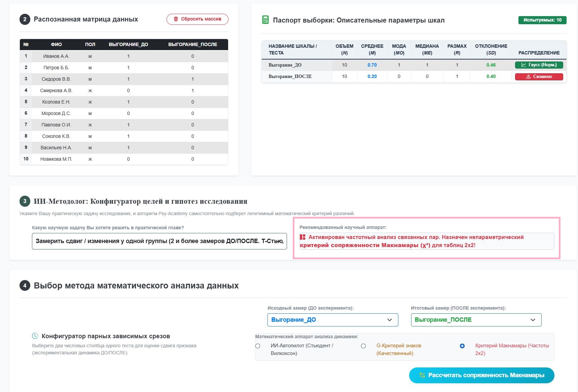Click the clock icon near Конфигуратор парных срезов
Image resolution: width=578 pixels, height=392 pixels.
click(x=35, y=336)
